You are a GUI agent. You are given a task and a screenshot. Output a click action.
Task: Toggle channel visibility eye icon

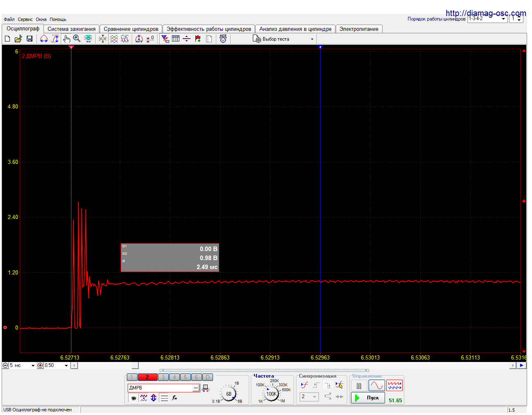pos(133,398)
